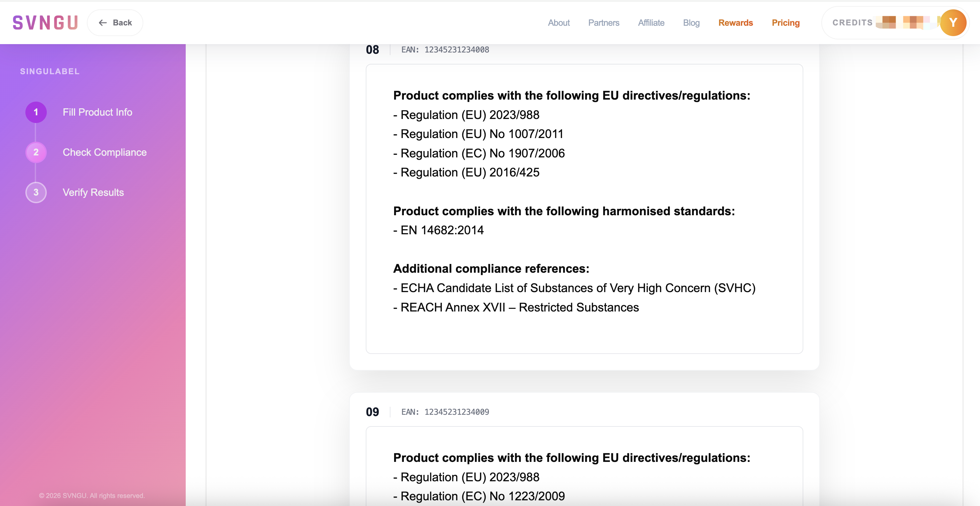The image size is (980, 506).
Task: Click the SVNGU logo
Action: pyautogui.click(x=45, y=23)
